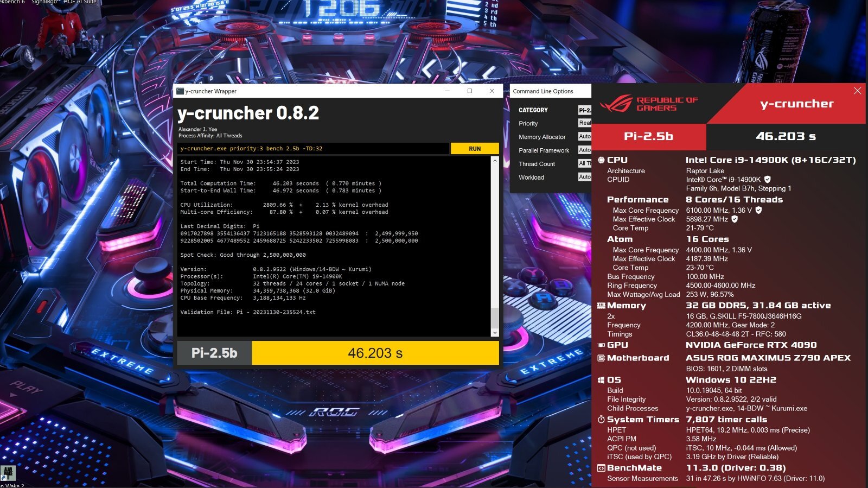The height and width of the screenshot is (488, 868).
Task: Click the output scrollbar down arrow
Action: pyautogui.click(x=494, y=332)
